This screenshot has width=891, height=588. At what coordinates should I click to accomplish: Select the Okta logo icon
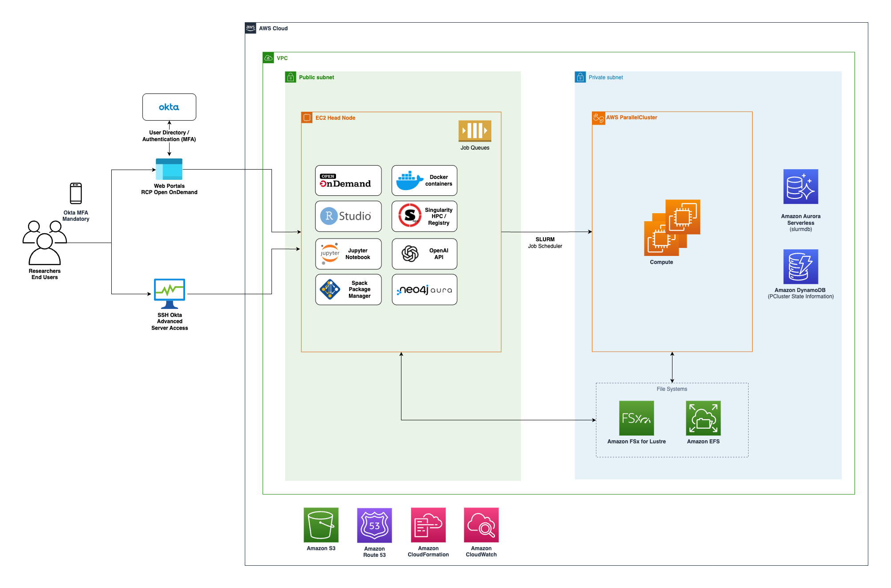(x=169, y=107)
